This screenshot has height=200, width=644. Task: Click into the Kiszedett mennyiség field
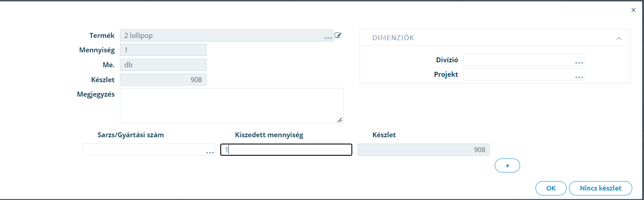tap(286, 150)
